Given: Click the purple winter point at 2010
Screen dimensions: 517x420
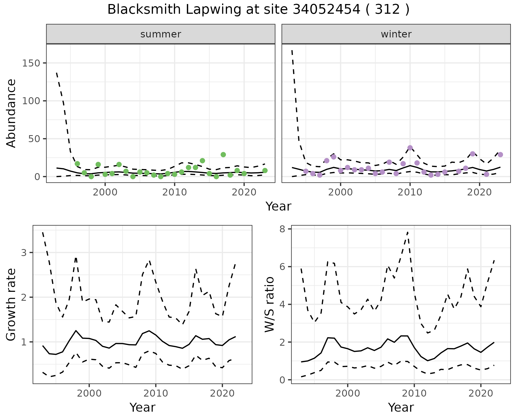Looking at the screenshot, I should pyautogui.click(x=410, y=148).
